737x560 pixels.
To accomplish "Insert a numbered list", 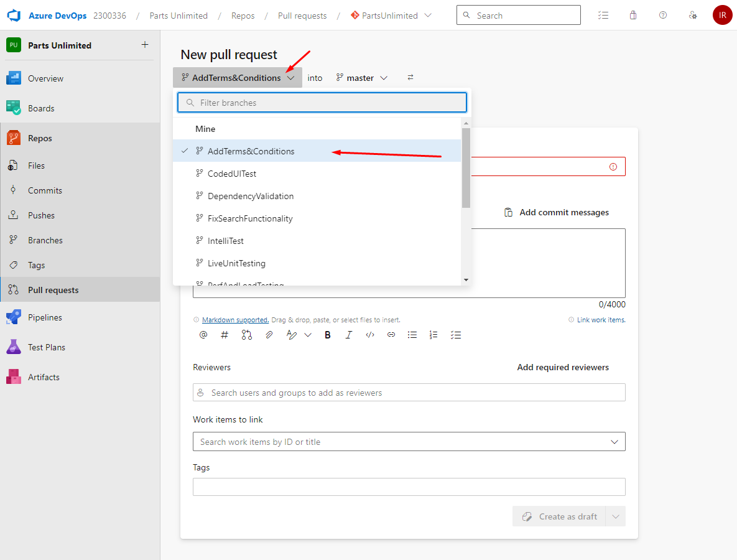I will pos(433,335).
